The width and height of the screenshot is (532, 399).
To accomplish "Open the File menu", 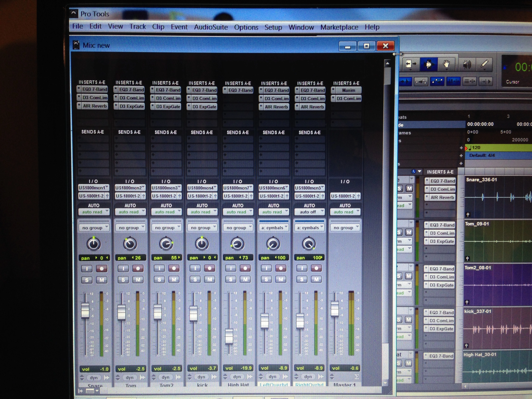I will 77,26.
